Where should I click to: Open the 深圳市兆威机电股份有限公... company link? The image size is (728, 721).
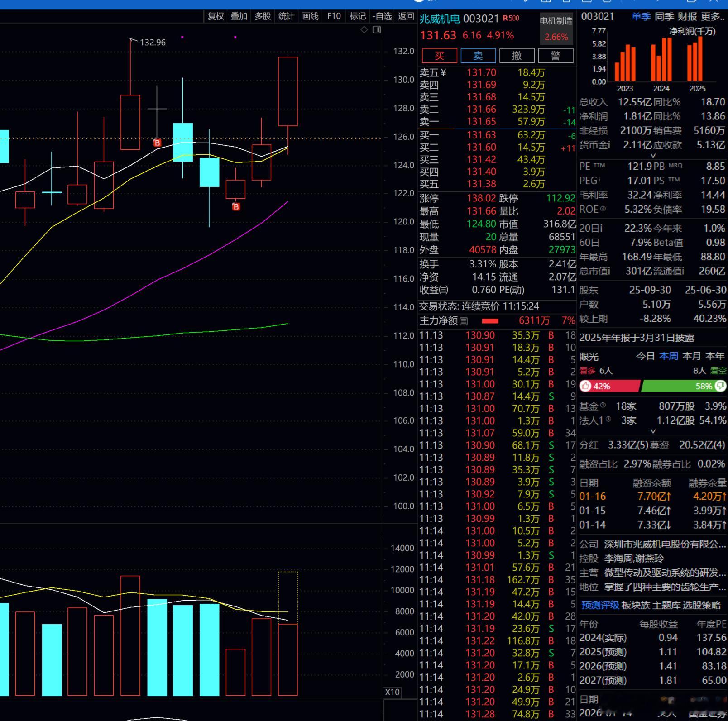(665, 544)
